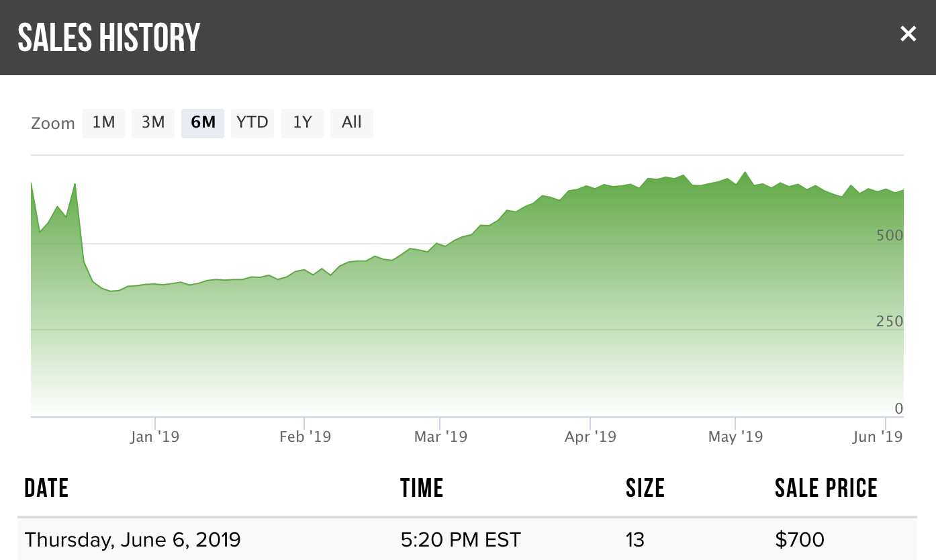
Task: Switch chart to YTD range
Action: coord(252,123)
